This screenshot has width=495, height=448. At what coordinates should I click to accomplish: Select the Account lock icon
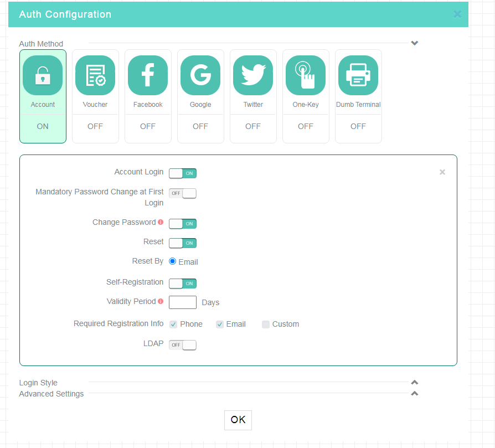[x=43, y=75]
